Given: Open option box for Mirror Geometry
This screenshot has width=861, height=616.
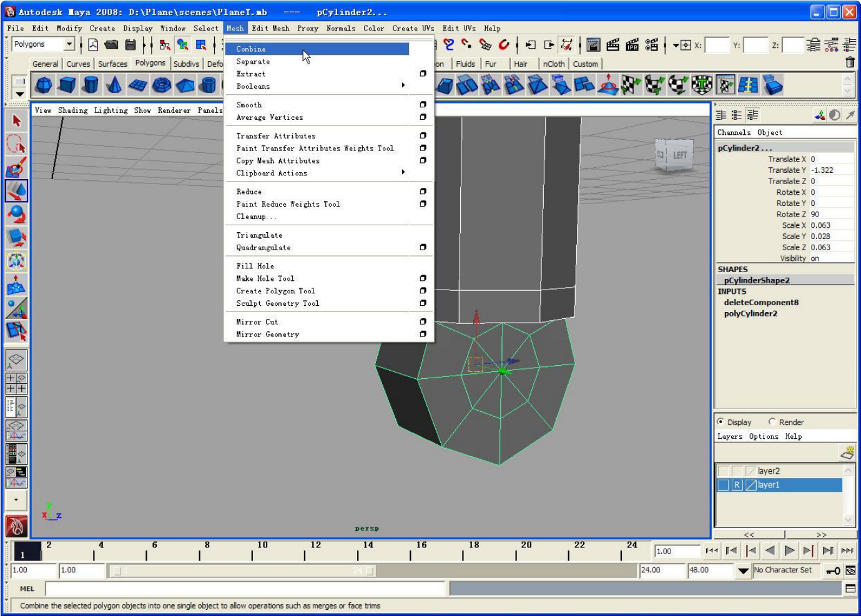Looking at the screenshot, I should click(x=423, y=334).
